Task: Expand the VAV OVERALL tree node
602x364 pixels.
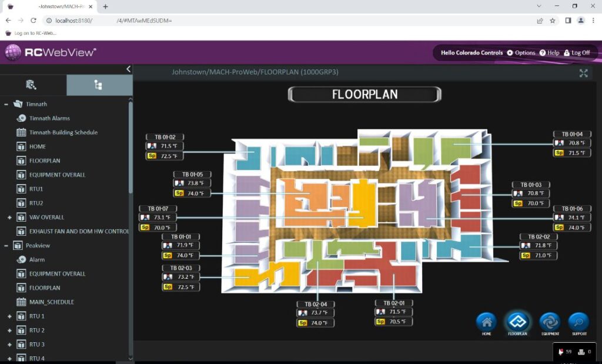Action: point(9,218)
